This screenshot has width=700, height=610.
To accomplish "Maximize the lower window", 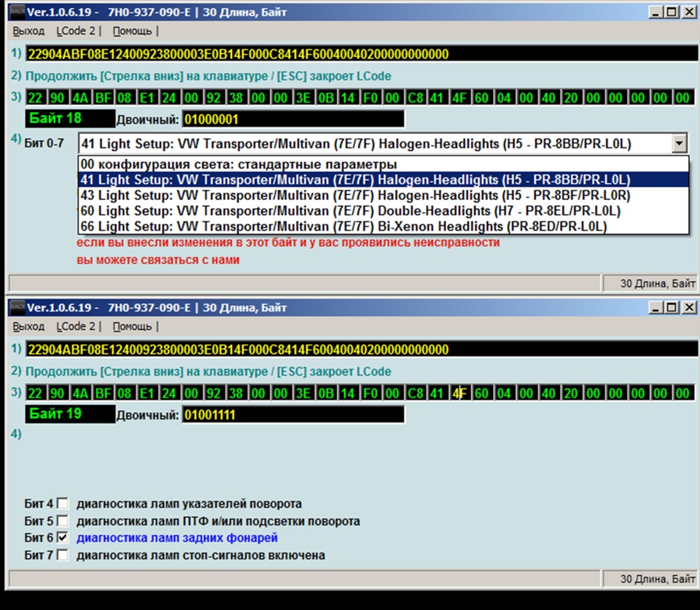I will click(672, 307).
